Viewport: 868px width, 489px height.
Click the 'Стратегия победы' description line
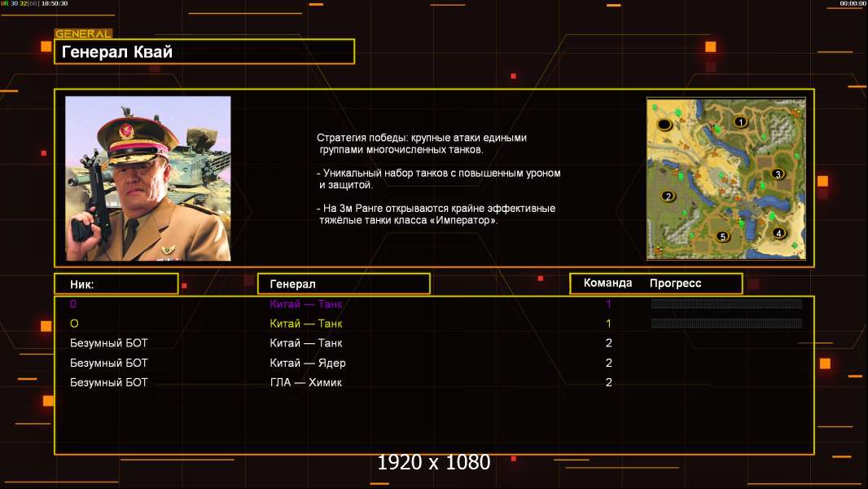421,143
